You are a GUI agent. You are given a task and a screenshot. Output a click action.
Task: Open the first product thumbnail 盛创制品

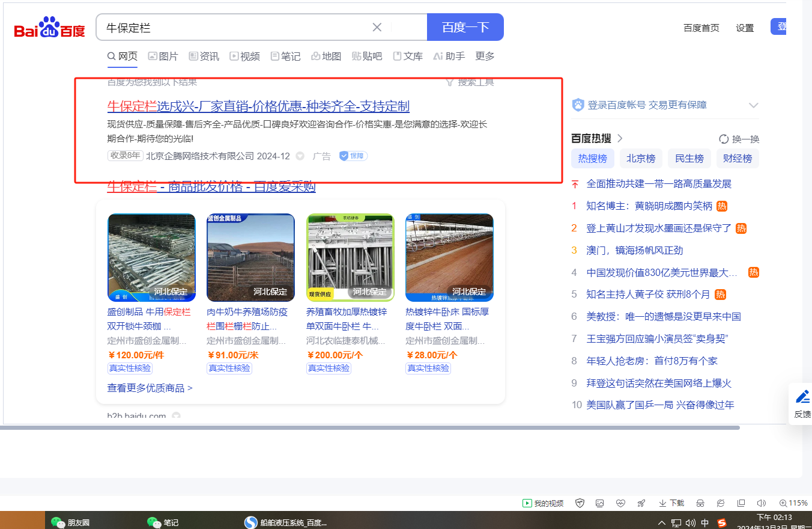pos(151,257)
